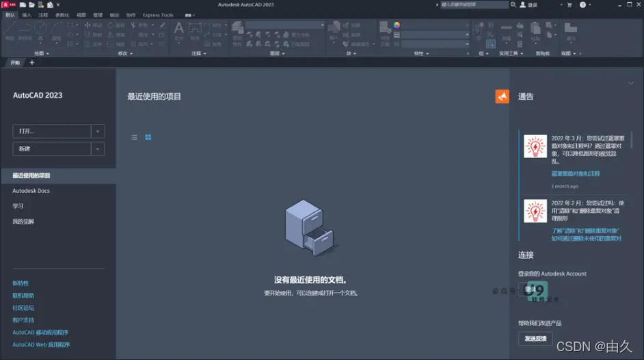The image size is (644, 360).
Task: Click the shopping cart icon
Action: (x=569, y=5)
